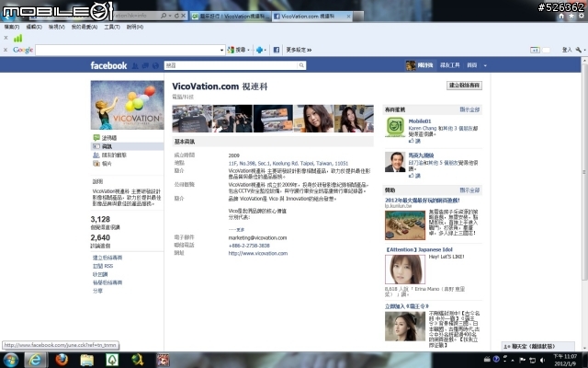Open the marketing@vicovation.com email text
588x368 pixels.
[257, 237]
